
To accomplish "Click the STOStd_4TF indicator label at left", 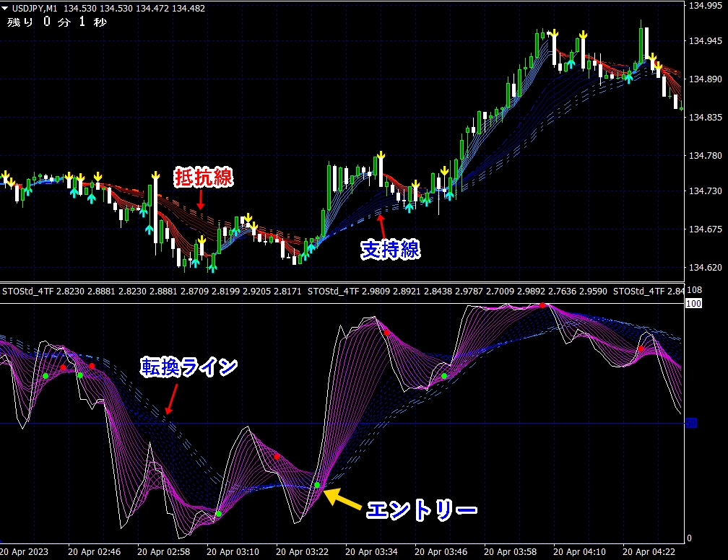I will (x=28, y=292).
